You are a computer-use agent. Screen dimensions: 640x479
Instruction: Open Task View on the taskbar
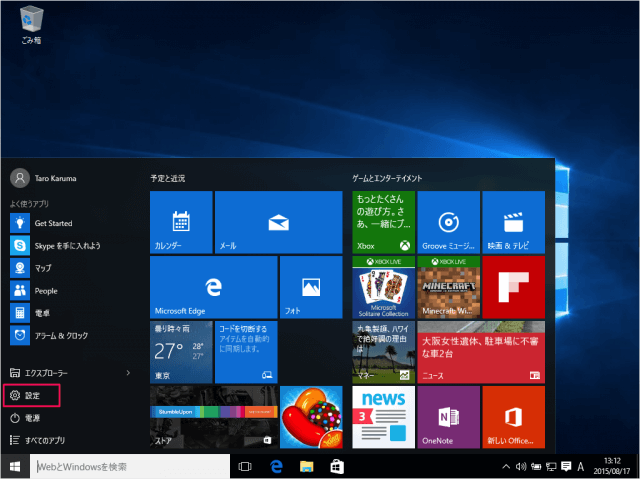(x=245, y=466)
